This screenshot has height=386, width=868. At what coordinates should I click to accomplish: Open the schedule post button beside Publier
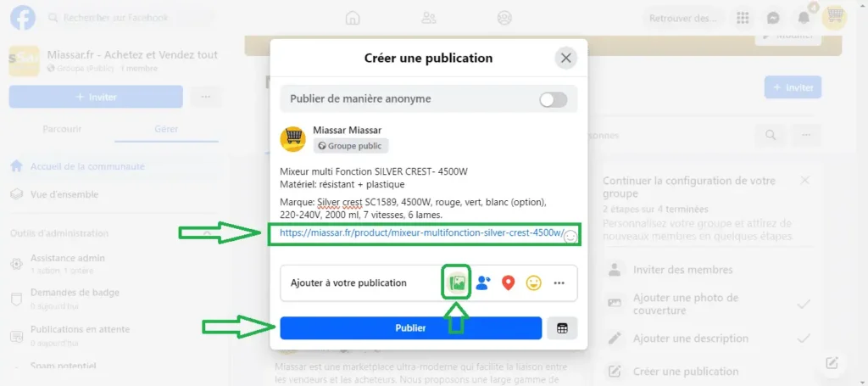click(561, 328)
